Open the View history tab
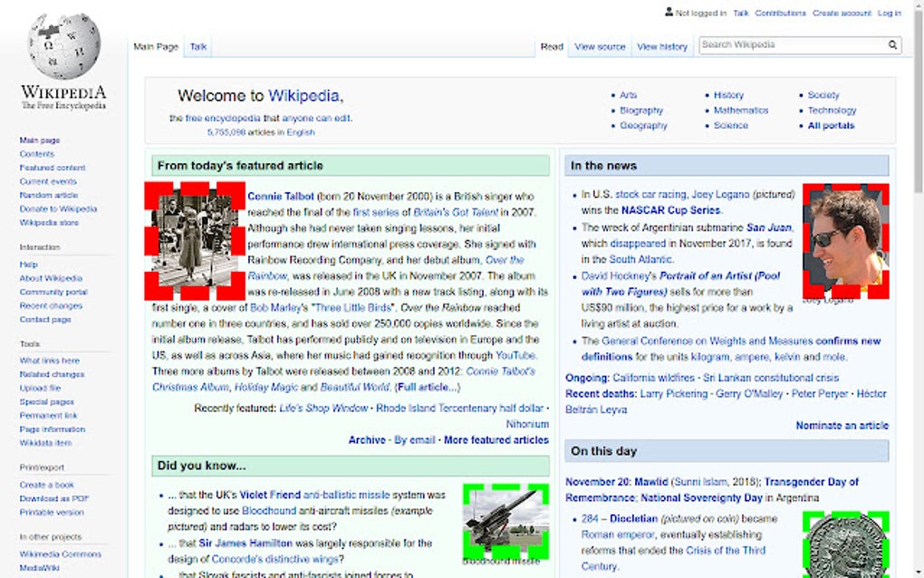924x578 pixels. click(662, 46)
